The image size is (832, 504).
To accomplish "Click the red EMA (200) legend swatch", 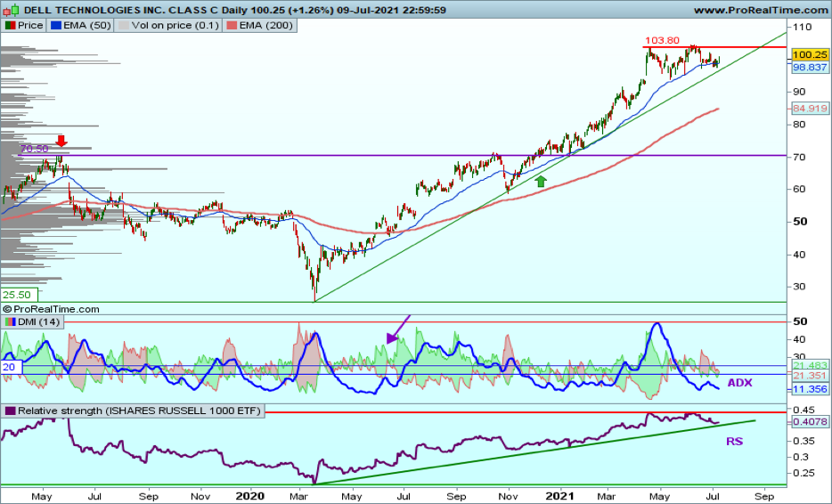I will coord(232,26).
